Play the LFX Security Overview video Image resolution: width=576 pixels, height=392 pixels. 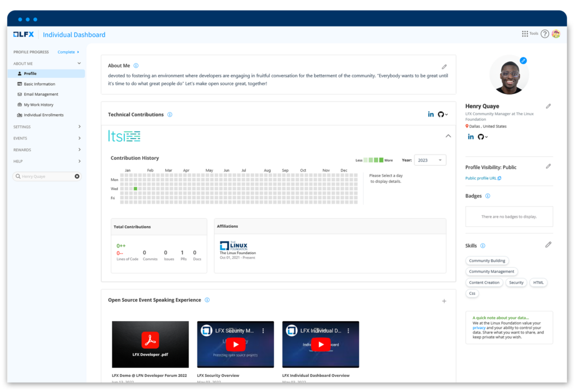tap(235, 344)
